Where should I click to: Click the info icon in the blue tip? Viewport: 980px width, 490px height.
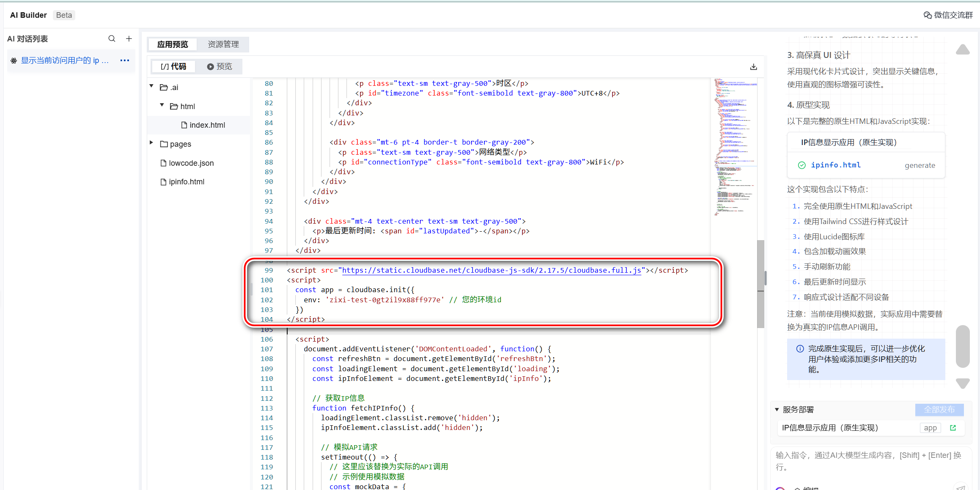[x=800, y=349]
